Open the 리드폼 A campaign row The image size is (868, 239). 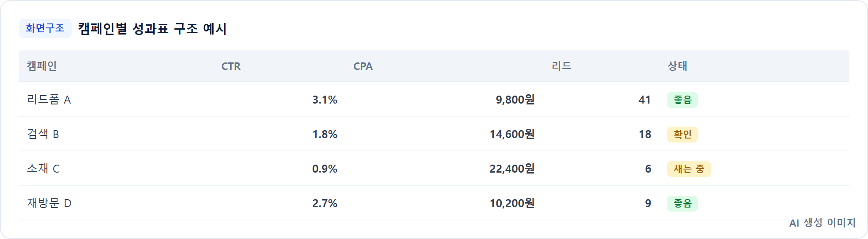(x=434, y=100)
